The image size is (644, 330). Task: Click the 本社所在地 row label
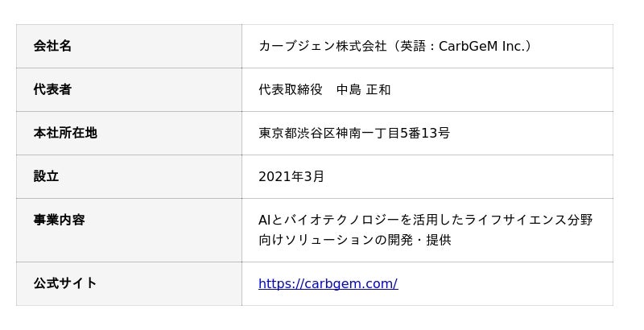tap(65, 133)
